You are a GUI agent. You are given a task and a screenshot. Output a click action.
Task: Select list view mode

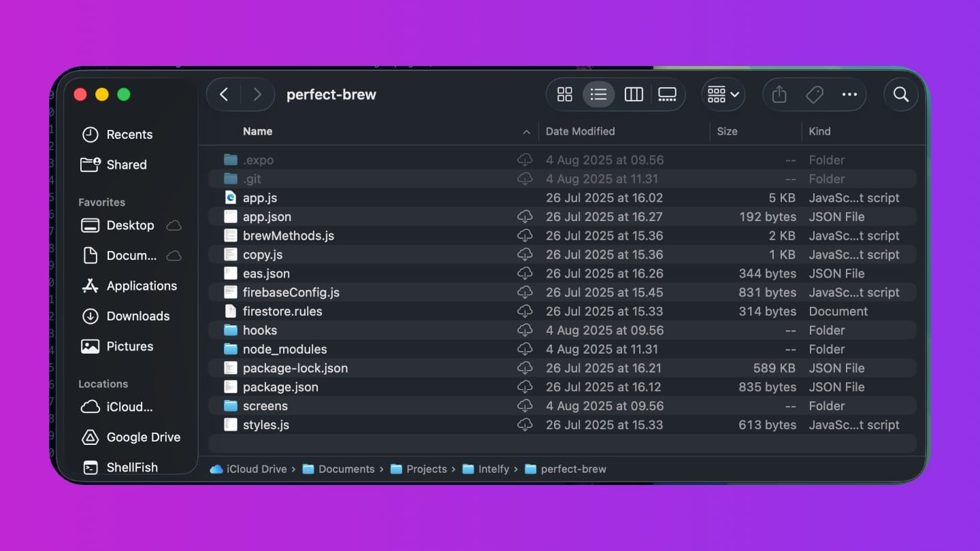[599, 95]
